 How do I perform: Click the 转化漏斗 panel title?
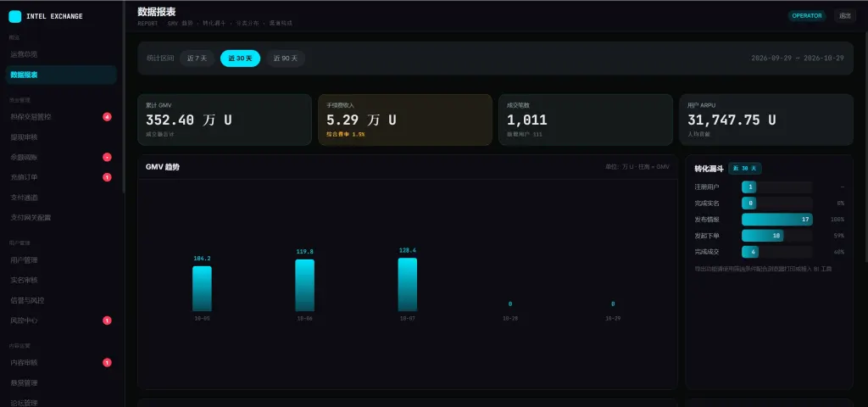pyautogui.click(x=709, y=169)
